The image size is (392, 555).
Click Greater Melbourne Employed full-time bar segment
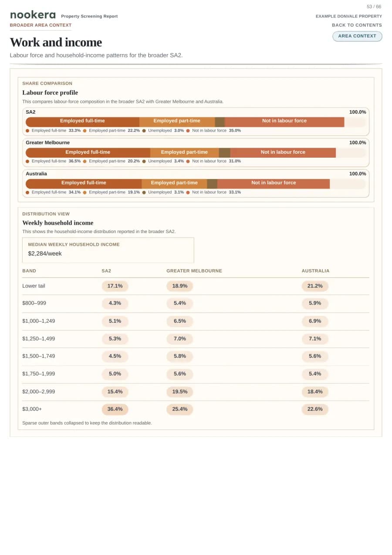(x=88, y=152)
